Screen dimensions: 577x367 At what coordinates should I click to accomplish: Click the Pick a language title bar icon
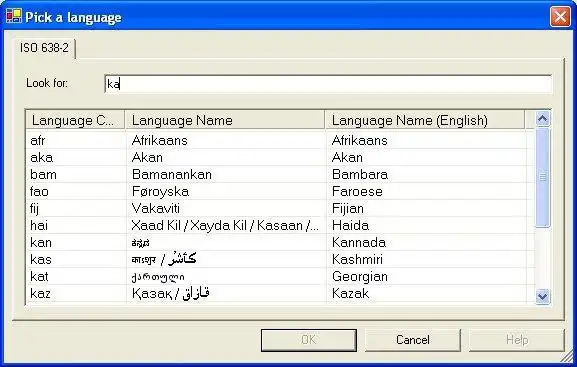pyautogui.click(x=14, y=16)
